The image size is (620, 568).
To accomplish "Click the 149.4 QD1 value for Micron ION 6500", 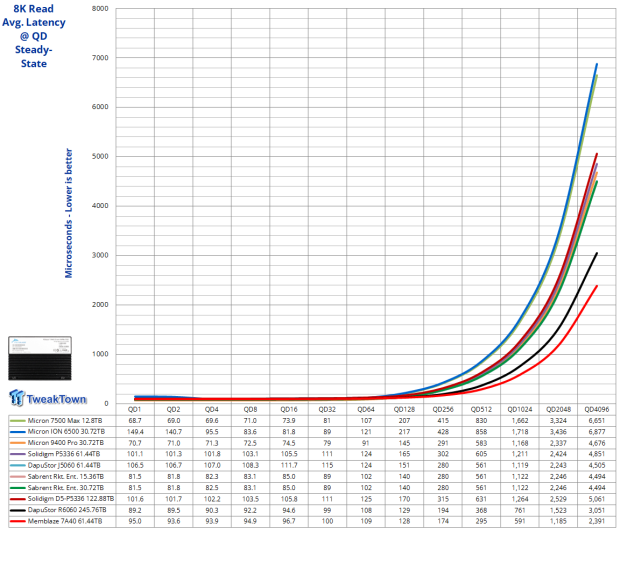I will coord(135,432).
